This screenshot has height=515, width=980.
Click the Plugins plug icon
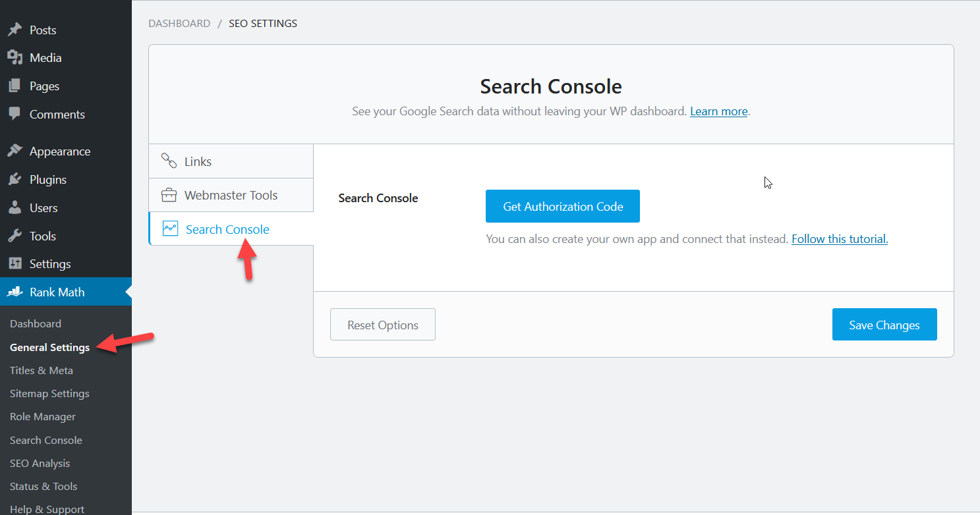point(14,179)
